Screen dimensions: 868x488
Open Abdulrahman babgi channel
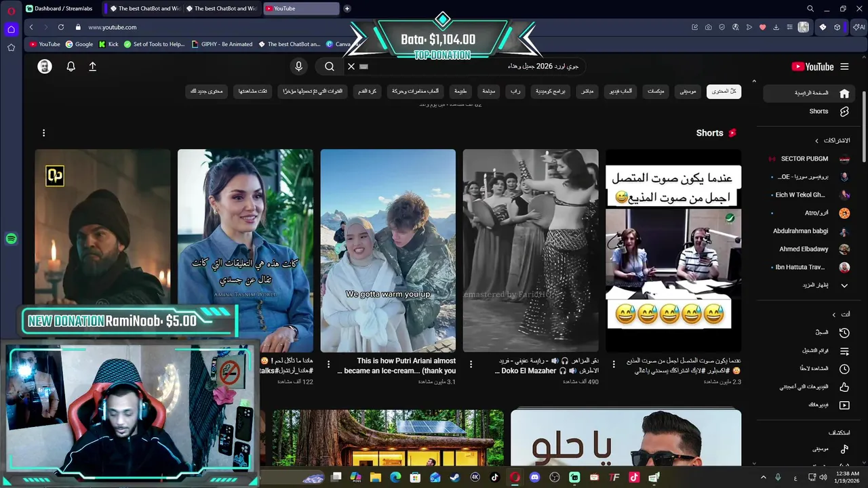pyautogui.click(x=808, y=231)
